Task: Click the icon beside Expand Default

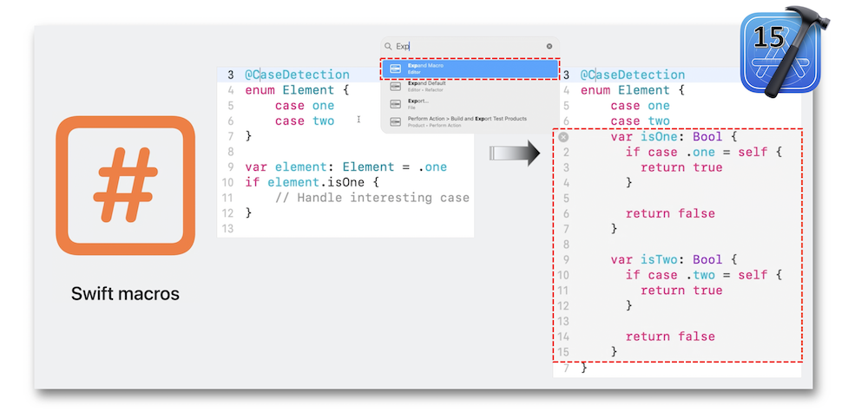Action: click(x=395, y=86)
